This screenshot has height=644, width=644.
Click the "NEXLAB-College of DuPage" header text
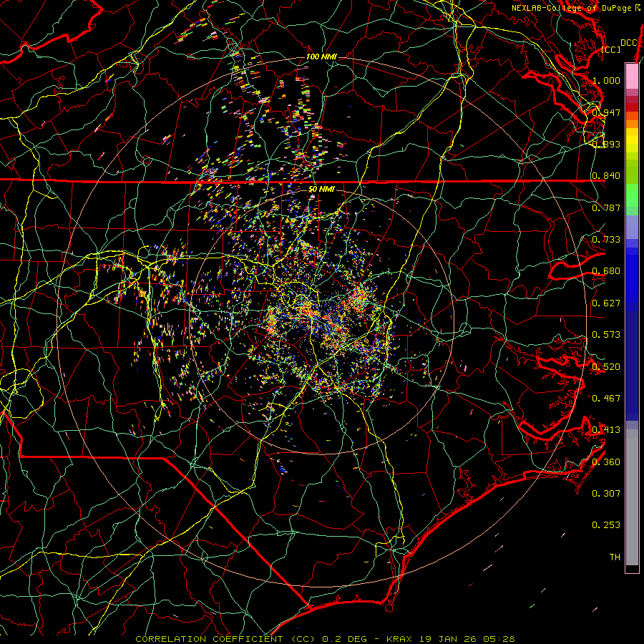point(571,8)
